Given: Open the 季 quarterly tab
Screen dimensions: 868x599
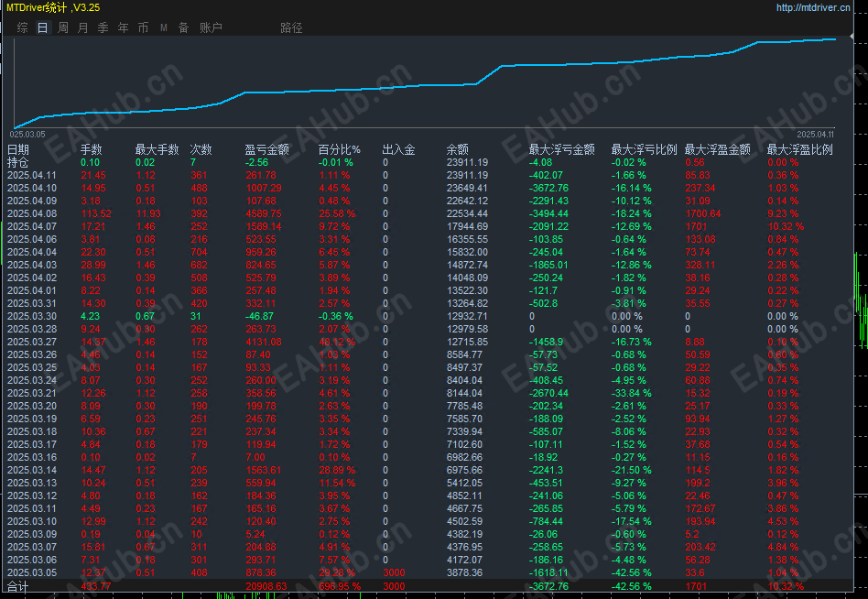Looking at the screenshot, I should pos(103,27).
